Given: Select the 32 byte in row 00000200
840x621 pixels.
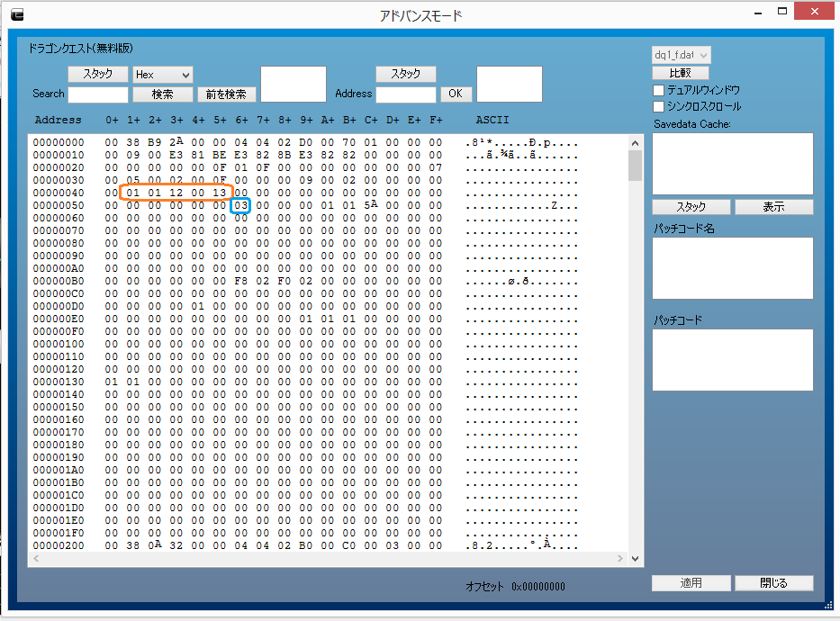Looking at the screenshot, I should pyautogui.click(x=176, y=545).
